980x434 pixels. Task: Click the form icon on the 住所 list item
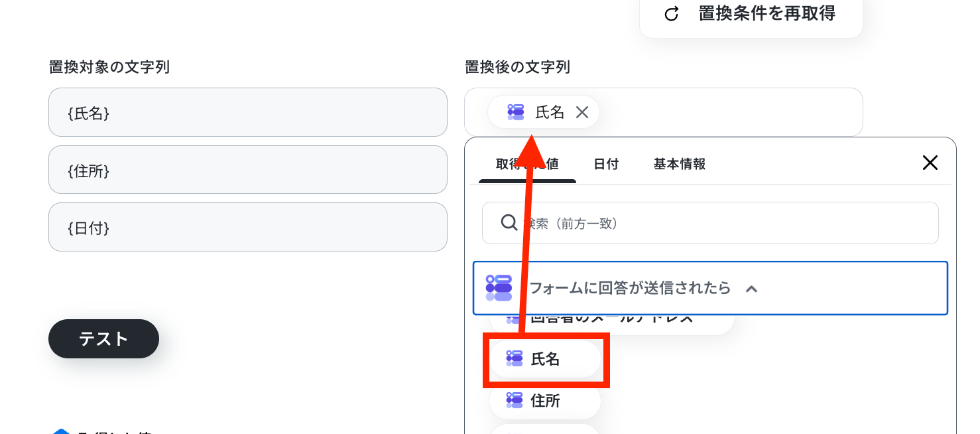[x=515, y=400]
